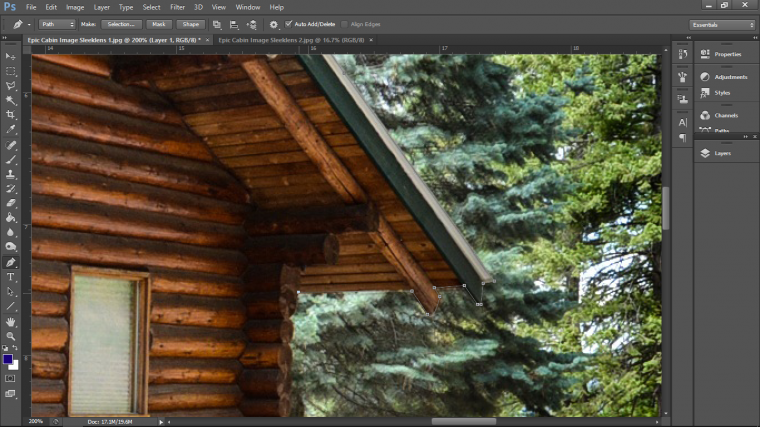Open the Image menu
760x427 pixels.
point(75,7)
